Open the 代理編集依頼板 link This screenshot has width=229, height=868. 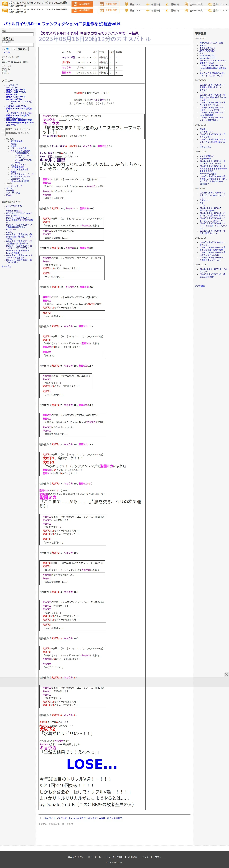17,167
